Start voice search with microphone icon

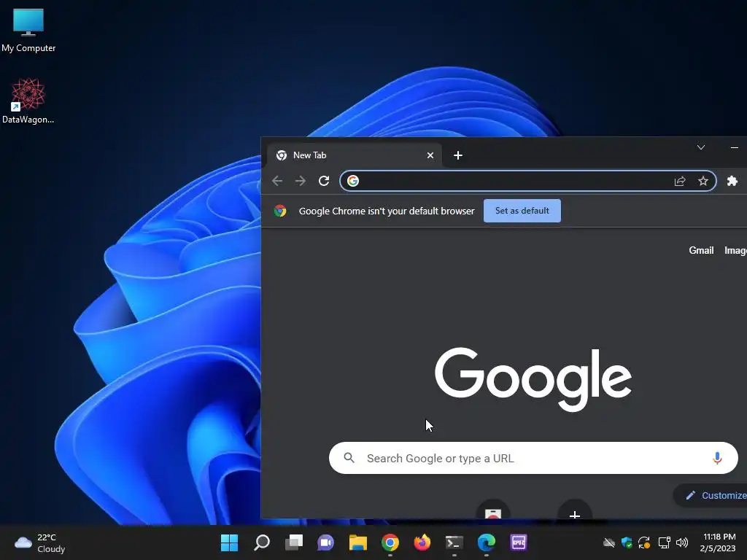click(x=717, y=458)
